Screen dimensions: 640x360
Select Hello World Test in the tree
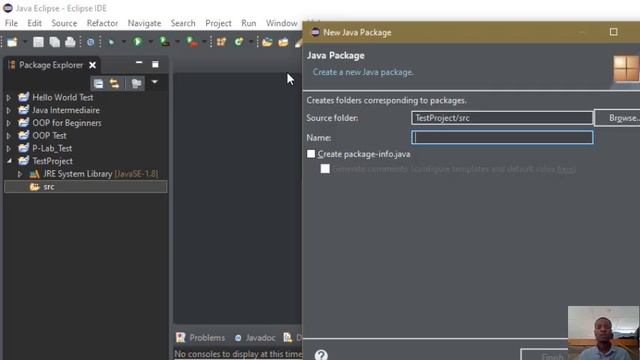(x=63, y=98)
